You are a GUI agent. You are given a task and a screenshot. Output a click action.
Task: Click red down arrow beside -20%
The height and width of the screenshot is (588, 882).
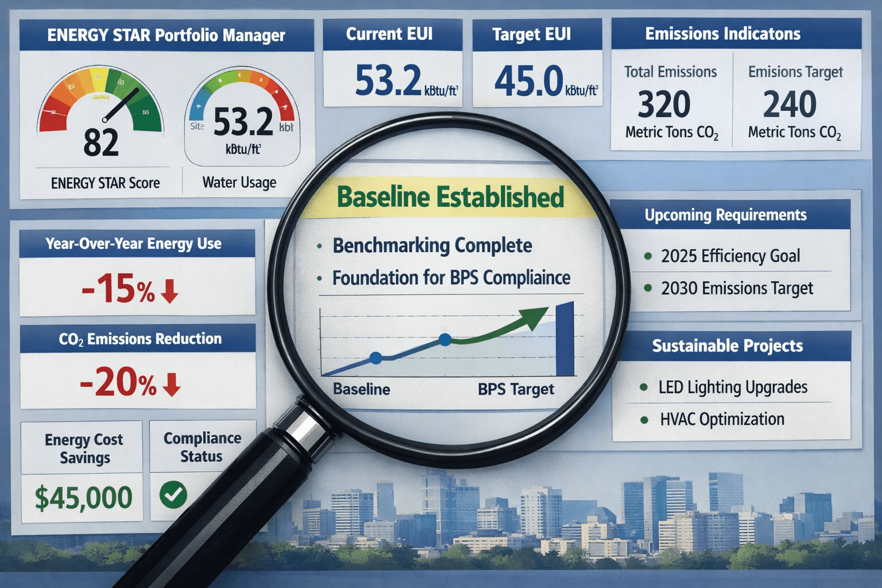pos(171,385)
